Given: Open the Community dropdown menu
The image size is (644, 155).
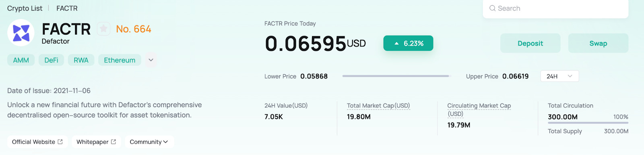Looking at the screenshot, I should coord(149,142).
